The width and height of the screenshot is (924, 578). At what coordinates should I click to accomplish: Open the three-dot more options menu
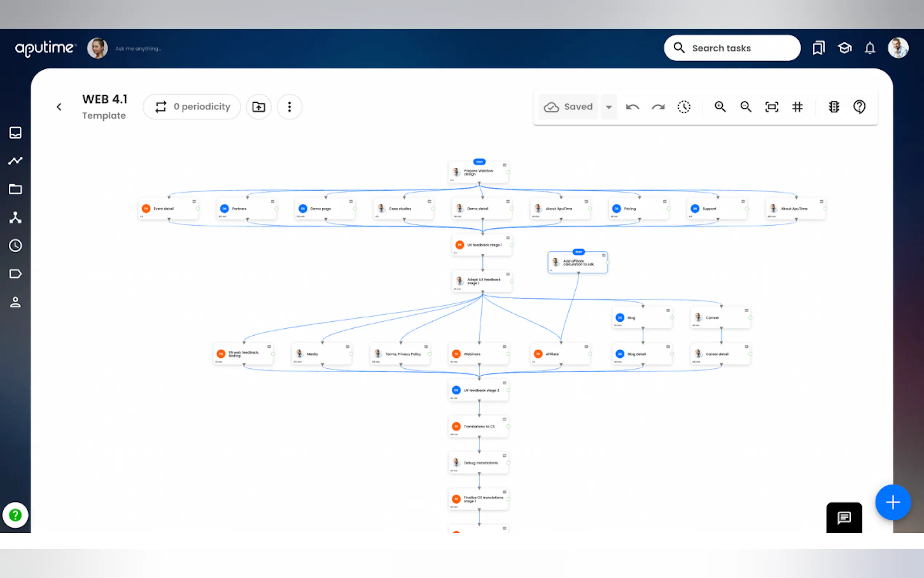click(x=289, y=107)
